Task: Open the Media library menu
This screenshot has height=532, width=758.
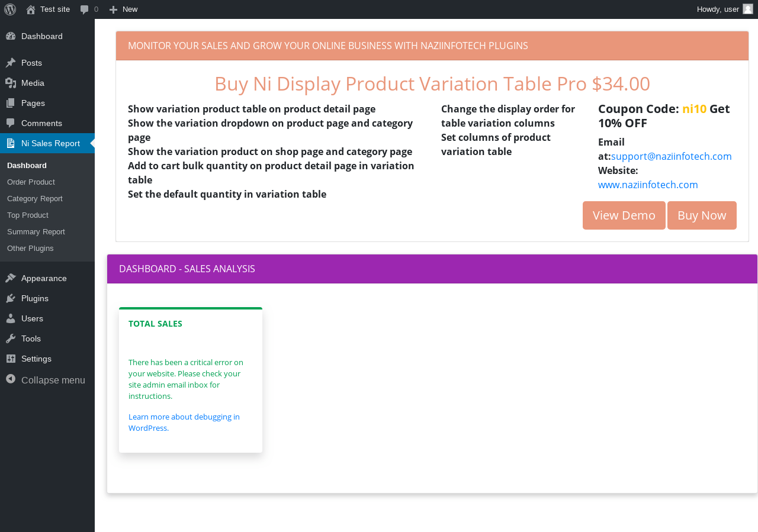Action: 47,83
